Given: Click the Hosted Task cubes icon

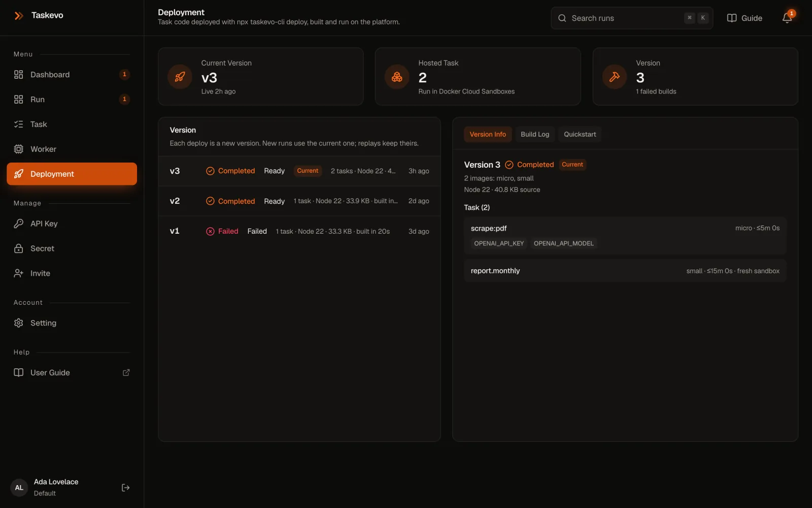Looking at the screenshot, I should click(397, 77).
